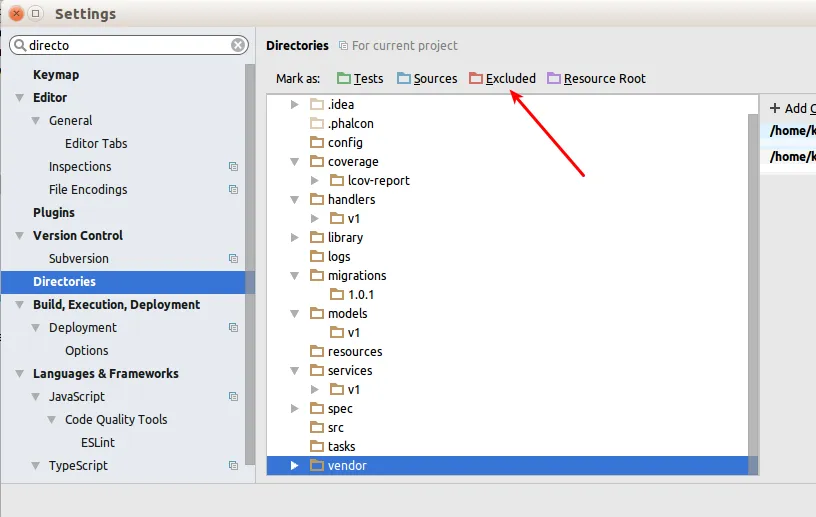Click the models folder icon
The width and height of the screenshot is (816, 517).
(317, 313)
